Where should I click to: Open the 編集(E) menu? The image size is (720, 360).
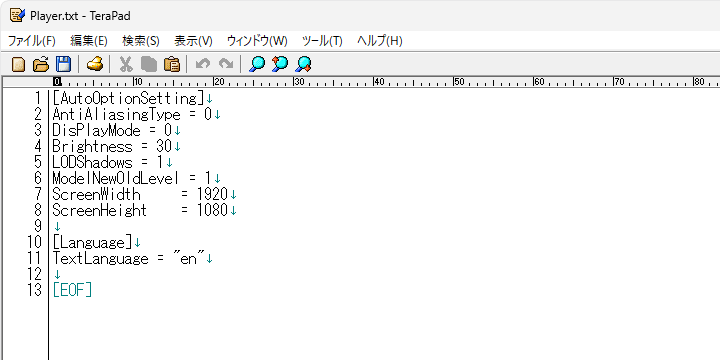coord(89,41)
